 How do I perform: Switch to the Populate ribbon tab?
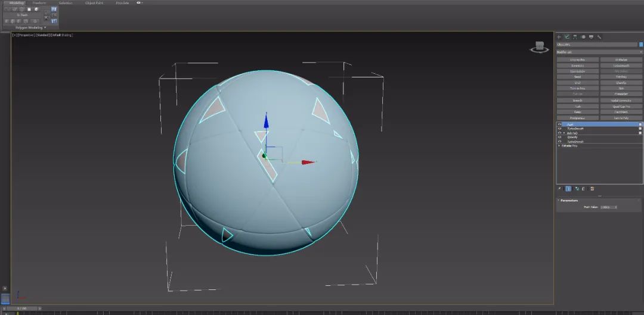click(122, 3)
